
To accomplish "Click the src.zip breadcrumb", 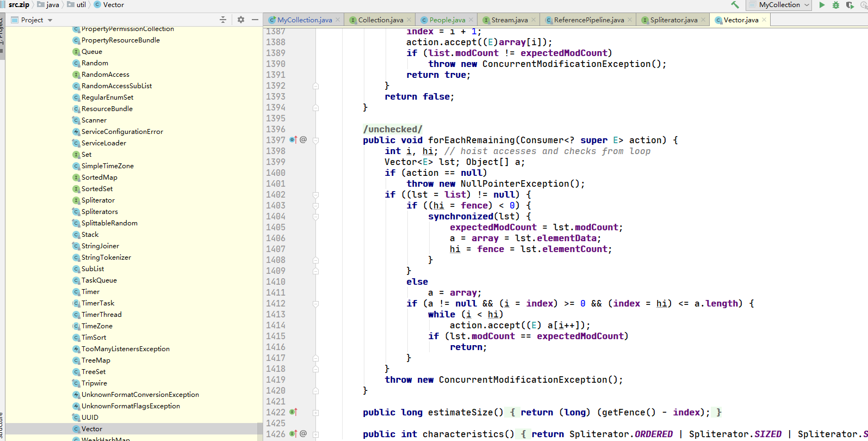I will click(19, 5).
